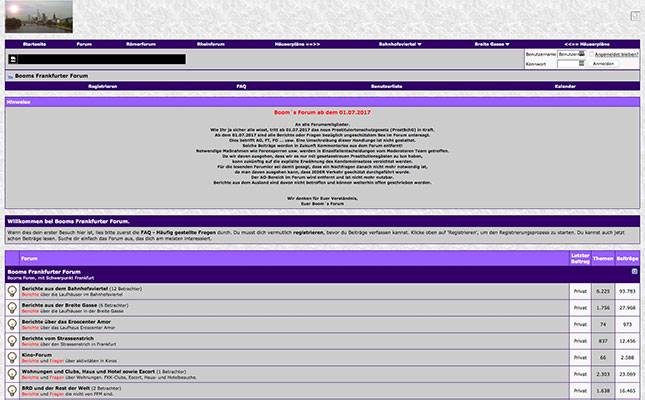Image resolution: width=645 pixels, height=400 pixels.
Task: Toggle the Angemeldet bleiben checkbox
Action: (x=591, y=54)
